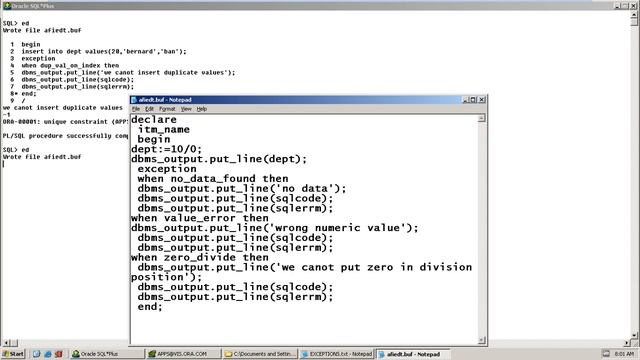This screenshot has height=360, width=640.
Task: Click the last 'Wrote file afiedt.buf' line
Action: [x=42, y=157]
